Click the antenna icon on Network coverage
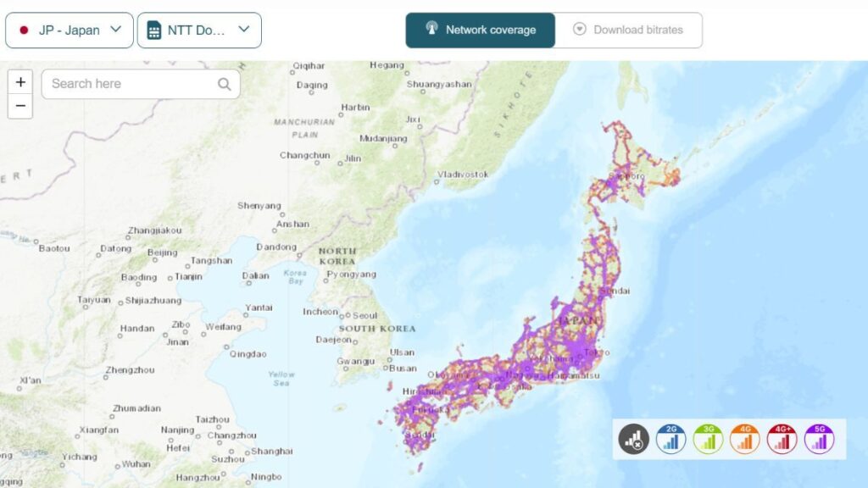The width and height of the screenshot is (868, 488). point(434,29)
